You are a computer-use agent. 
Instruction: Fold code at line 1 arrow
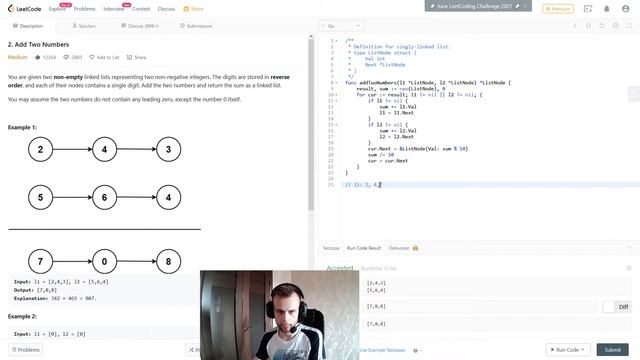pyautogui.click(x=336, y=41)
